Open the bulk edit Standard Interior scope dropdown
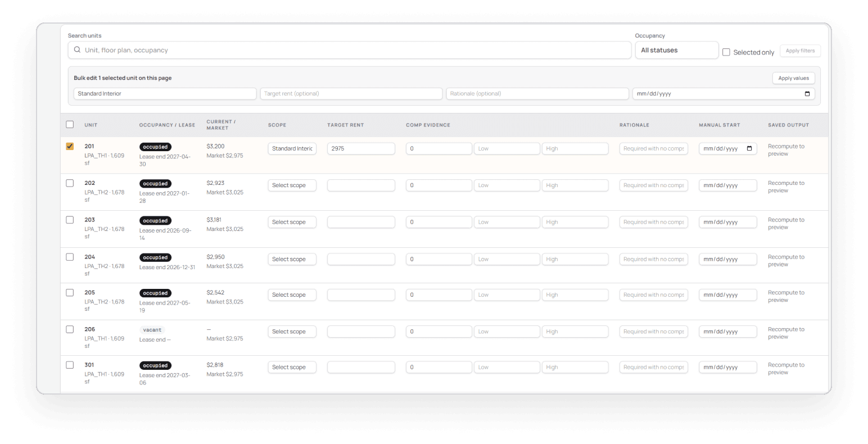868x444 pixels. pos(165,94)
